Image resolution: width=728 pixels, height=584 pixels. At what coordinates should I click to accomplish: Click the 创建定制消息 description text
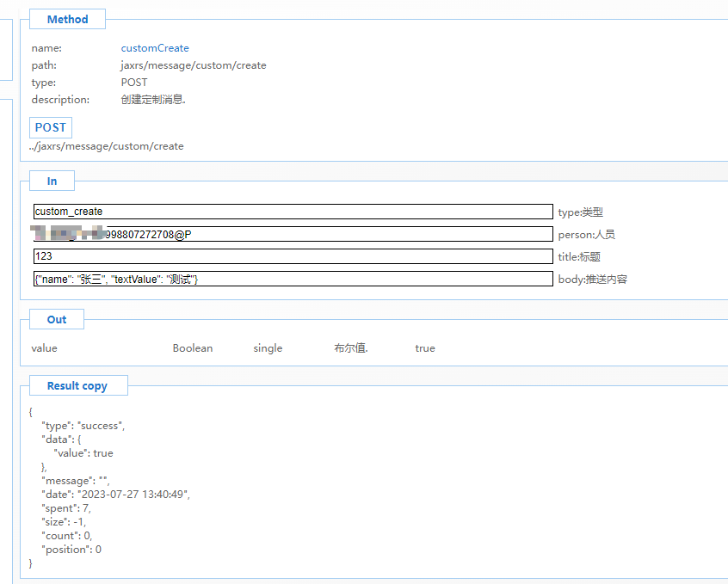pyautogui.click(x=153, y=100)
